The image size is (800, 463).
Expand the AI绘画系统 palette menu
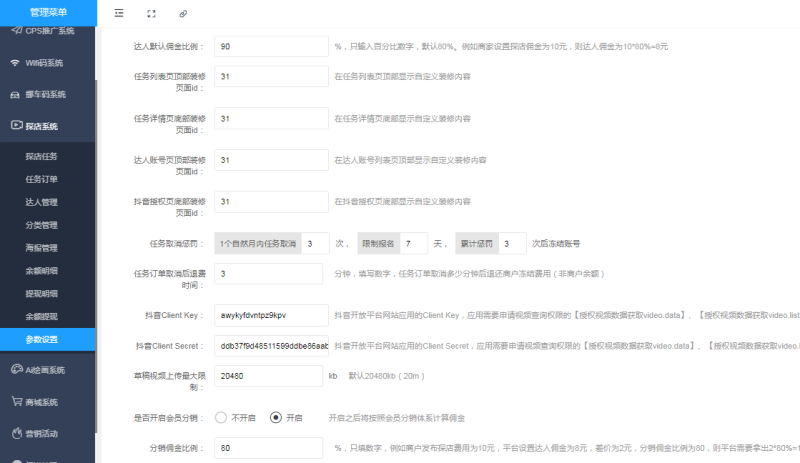tap(49, 369)
